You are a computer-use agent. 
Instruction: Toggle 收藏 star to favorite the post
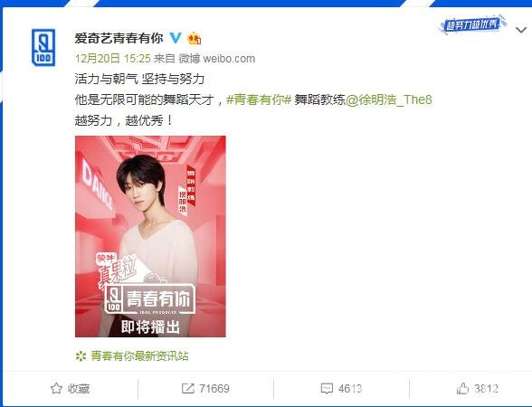coord(56,388)
